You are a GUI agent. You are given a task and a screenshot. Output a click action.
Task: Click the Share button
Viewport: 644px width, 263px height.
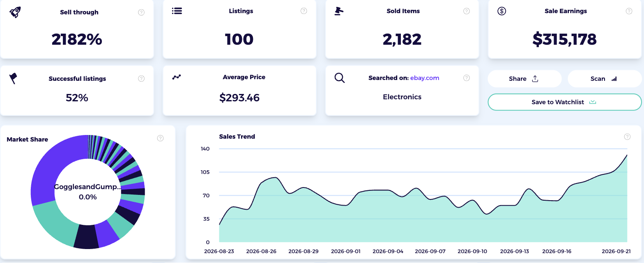[x=524, y=79]
